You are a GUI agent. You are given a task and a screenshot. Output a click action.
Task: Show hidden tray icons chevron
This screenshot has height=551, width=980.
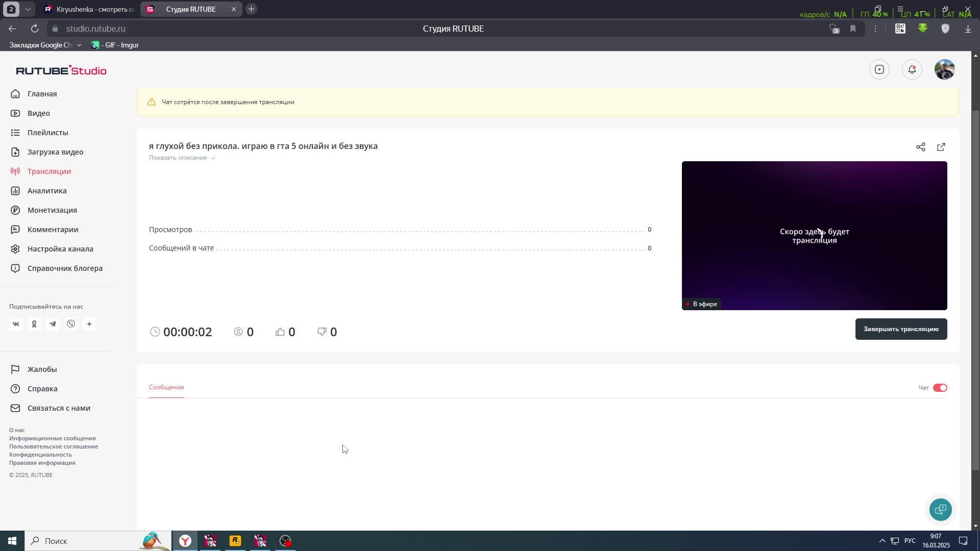click(x=882, y=541)
